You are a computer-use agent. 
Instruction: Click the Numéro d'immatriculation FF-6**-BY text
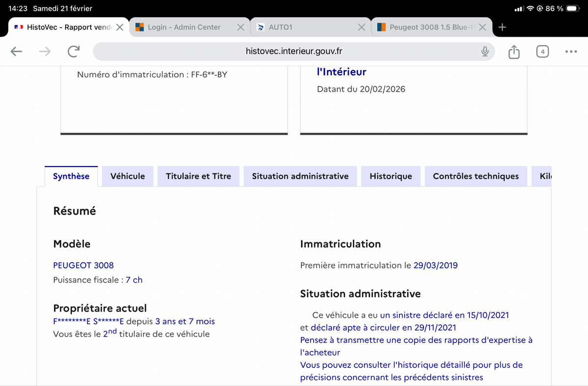click(x=152, y=75)
